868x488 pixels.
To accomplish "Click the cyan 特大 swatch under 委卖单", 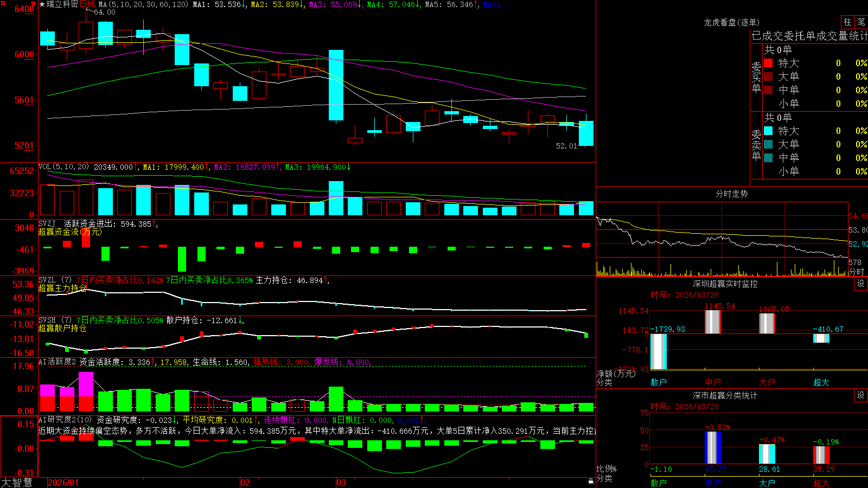I will click(768, 131).
